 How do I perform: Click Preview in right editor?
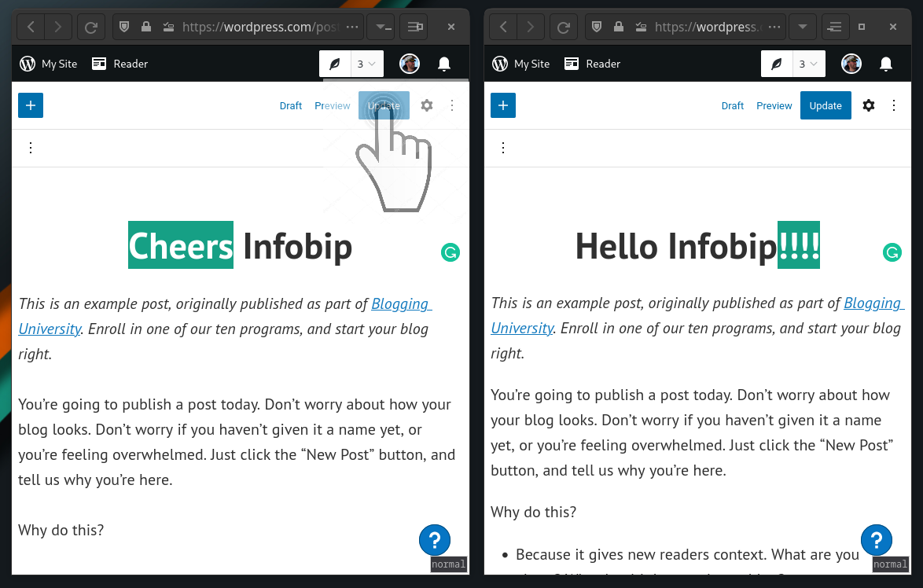click(774, 106)
